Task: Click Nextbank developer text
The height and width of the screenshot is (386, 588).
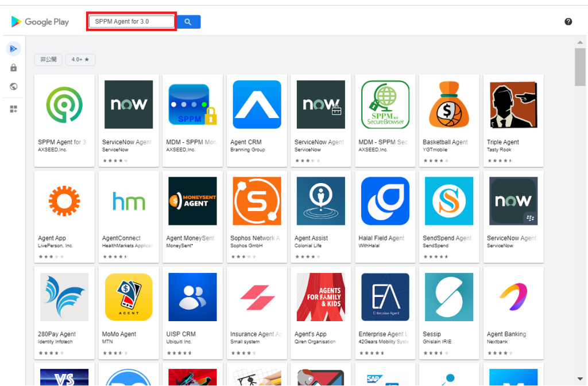Action: pos(497,342)
